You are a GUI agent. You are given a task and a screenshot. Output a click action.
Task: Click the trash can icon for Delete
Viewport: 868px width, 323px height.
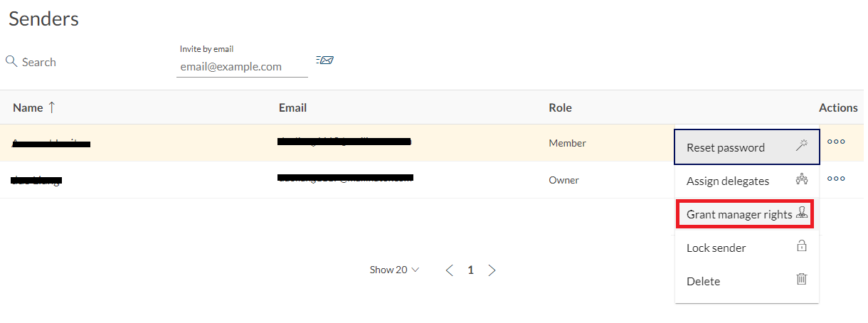pos(801,279)
